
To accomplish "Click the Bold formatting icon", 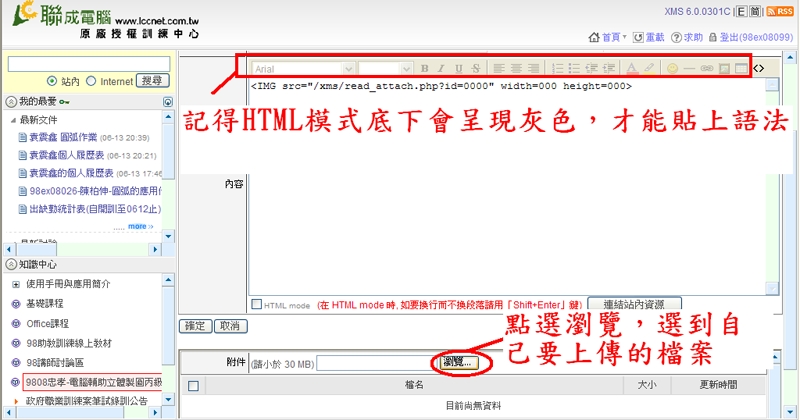I will click(x=425, y=68).
